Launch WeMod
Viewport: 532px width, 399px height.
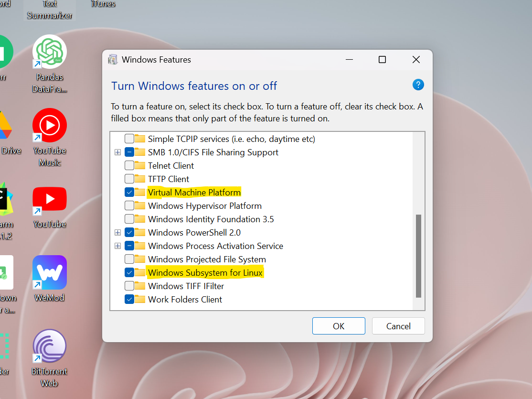coord(49,272)
